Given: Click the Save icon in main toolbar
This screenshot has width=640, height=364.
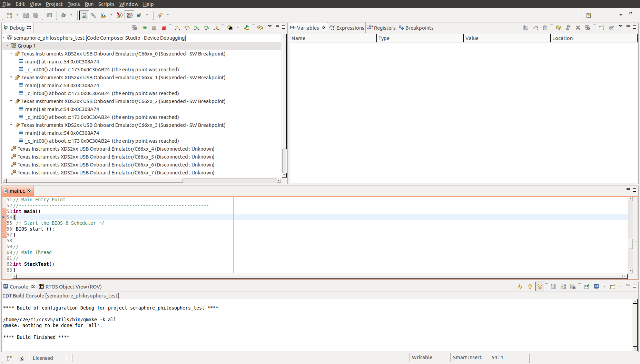Looking at the screenshot, I should click(x=26, y=15).
